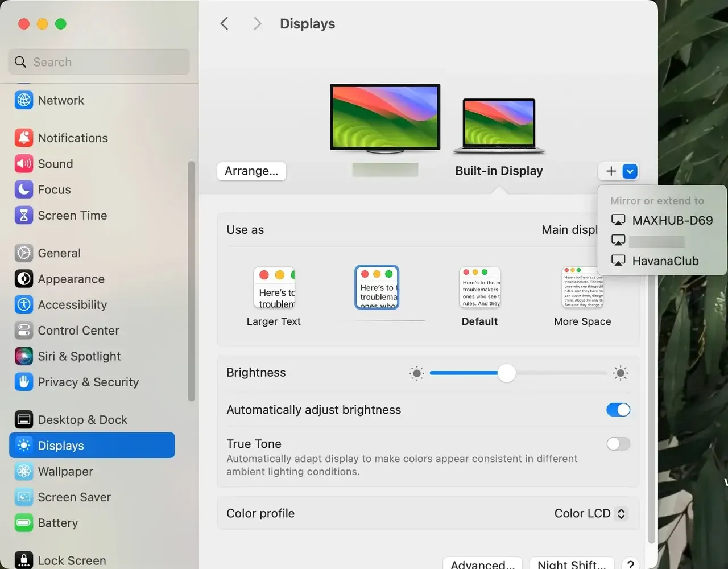Select the highlighted second resolution thumbnail

pos(377,287)
